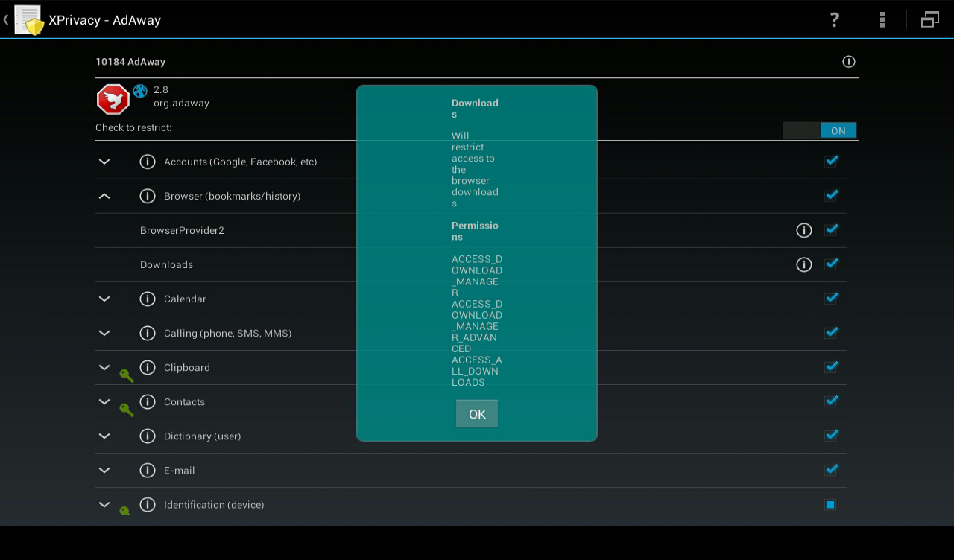
Task: Uncheck the Accounts restriction checkbox
Action: click(x=831, y=161)
